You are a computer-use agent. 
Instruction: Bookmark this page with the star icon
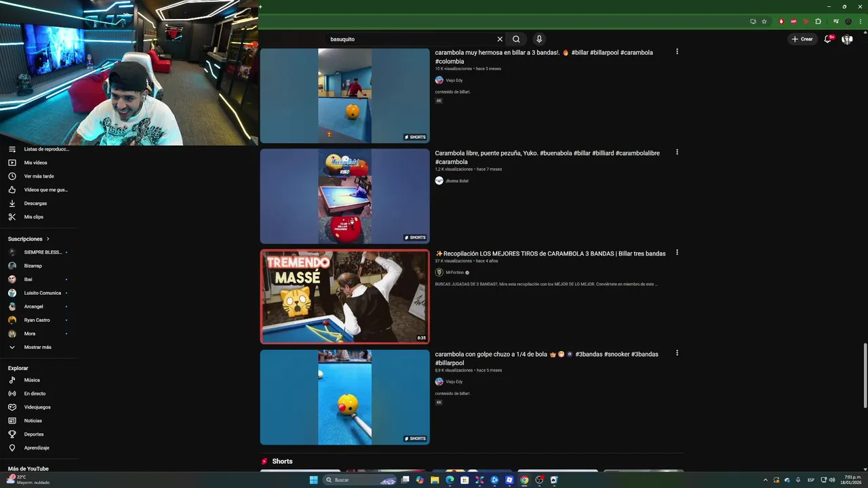(x=764, y=21)
